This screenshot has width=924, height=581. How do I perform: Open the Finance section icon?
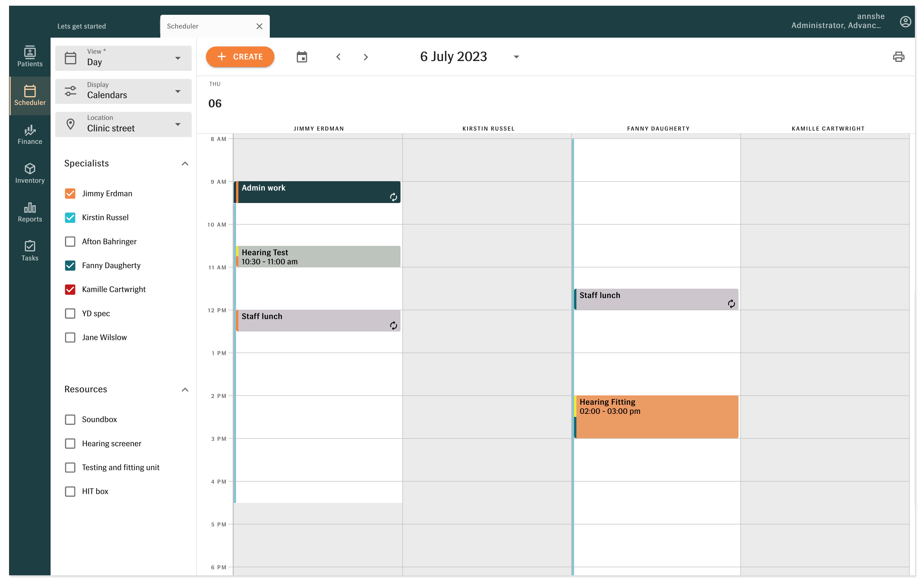30,134
